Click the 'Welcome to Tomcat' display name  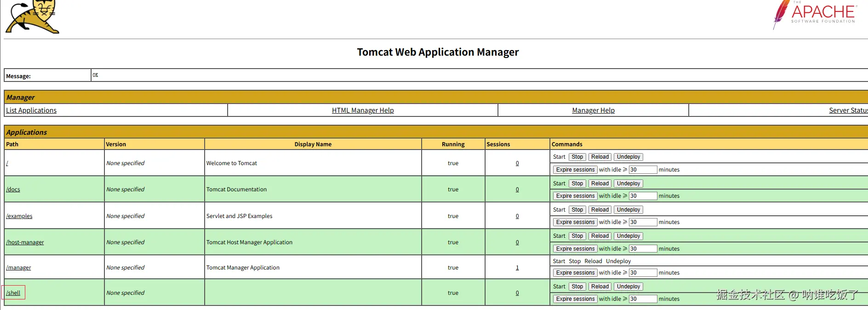[232, 163]
